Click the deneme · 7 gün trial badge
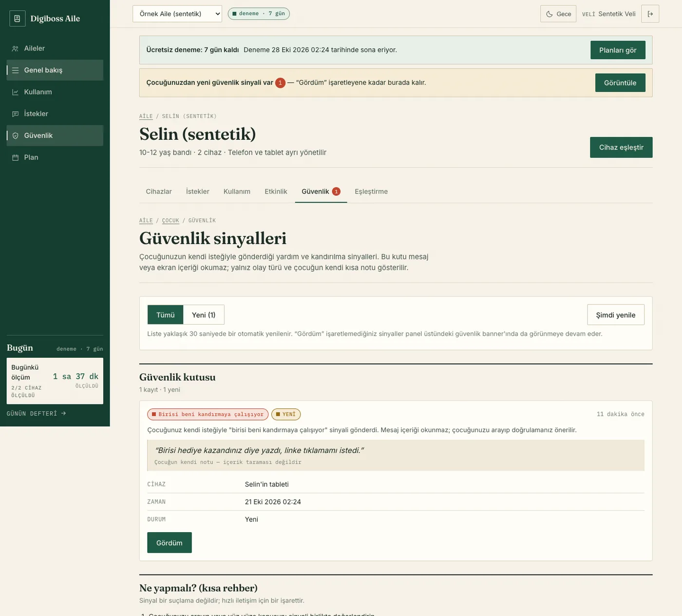Image resolution: width=682 pixels, height=616 pixels. 259,14
